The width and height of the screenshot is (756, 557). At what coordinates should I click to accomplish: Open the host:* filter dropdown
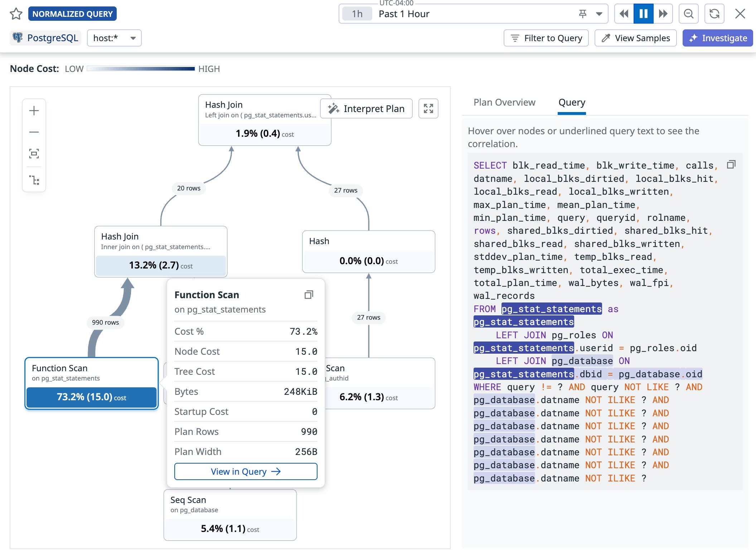(x=114, y=38)
